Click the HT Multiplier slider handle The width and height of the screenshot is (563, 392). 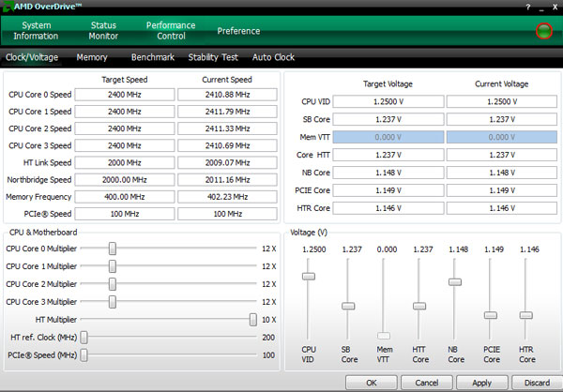(253, 320)
